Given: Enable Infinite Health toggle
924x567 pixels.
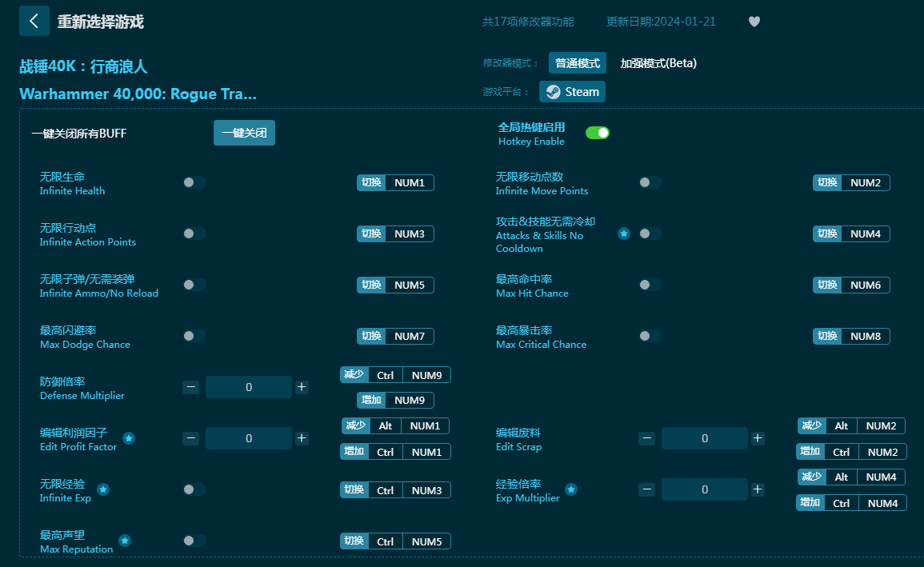Looking at the screenshot, I should [194, 182].
